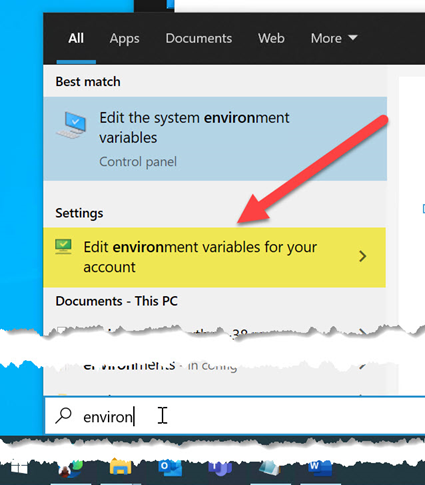The height and width of the screenshot is (485, 425).
Task: Select the Web search tab
Action: point(271,38)
